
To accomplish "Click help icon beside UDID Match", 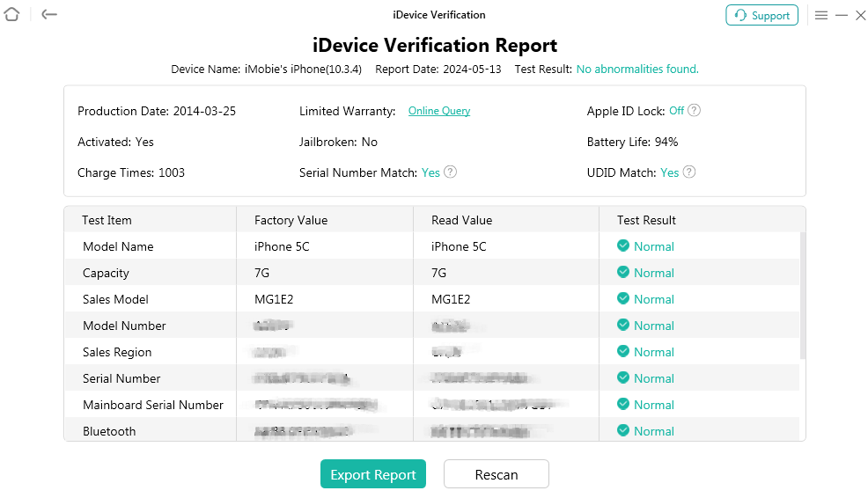I will tap(689, 172).
